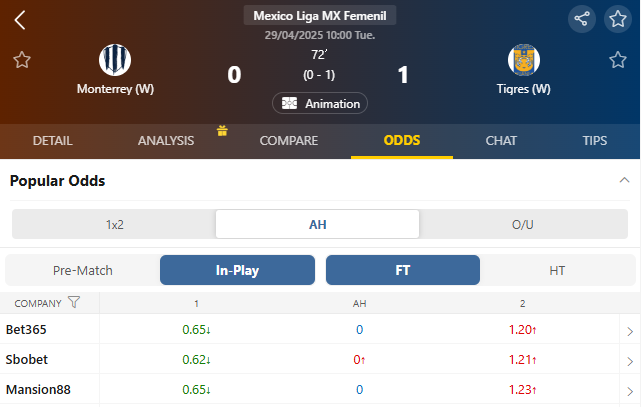Click the Tigres (W) team logo
This screenshot has height=407, width=641.
pyautogui.click(x=523, y=60)
